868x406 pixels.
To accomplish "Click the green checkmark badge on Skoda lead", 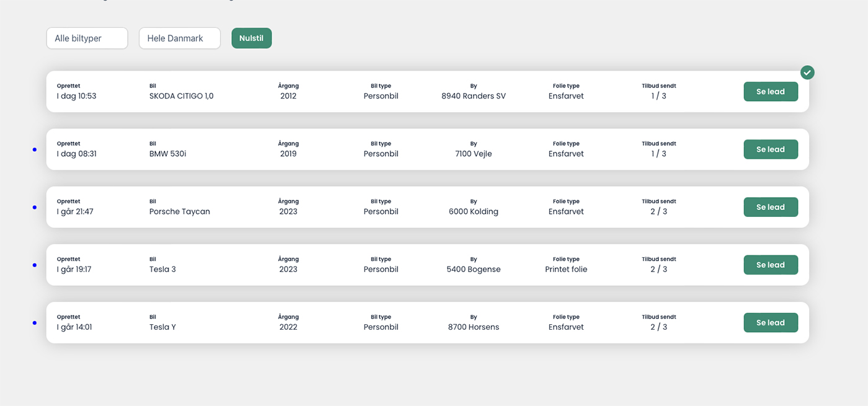I will pos(807,73).
